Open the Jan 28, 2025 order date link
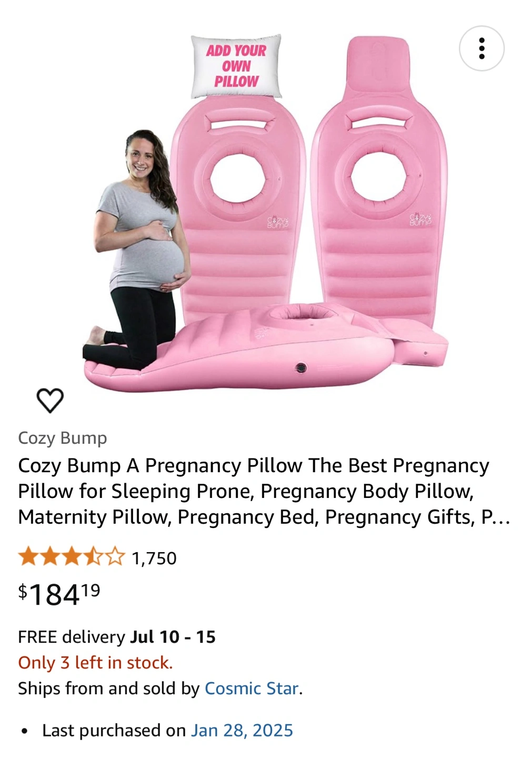532x758 pixels. click(242, 730)
